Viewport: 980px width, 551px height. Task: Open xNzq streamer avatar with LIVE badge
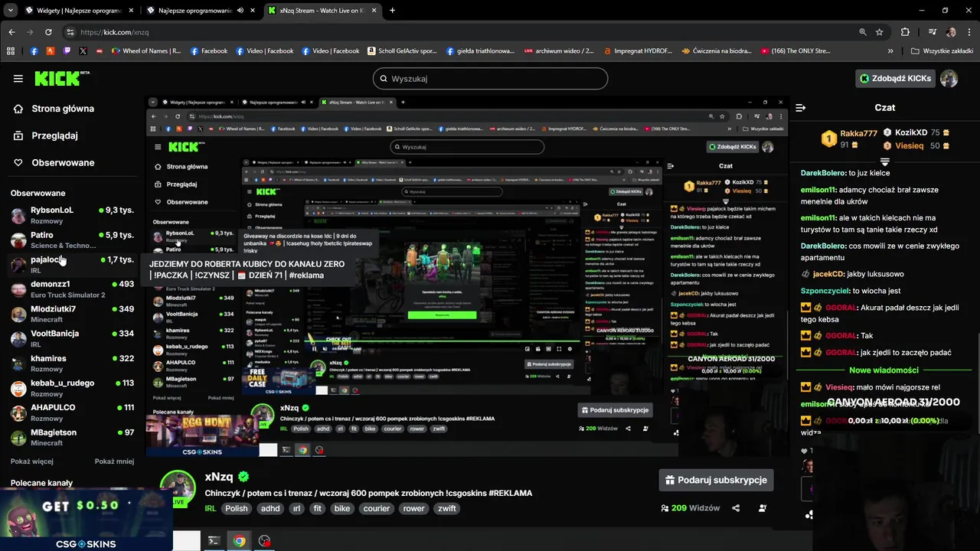click(x=178, y=490)
